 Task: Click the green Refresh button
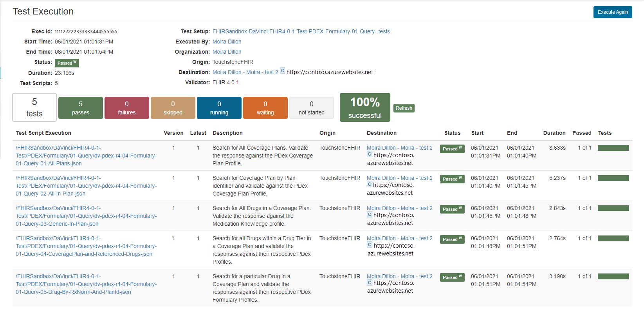coord(404,108)
